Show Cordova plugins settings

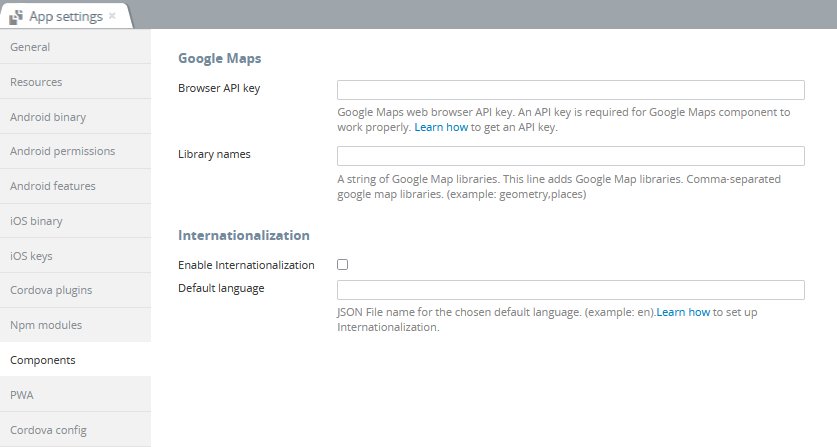tap(75, 290)
